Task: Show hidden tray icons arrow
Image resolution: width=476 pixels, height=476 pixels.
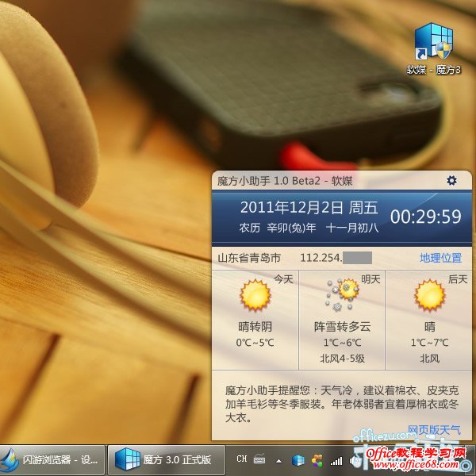Action: pos(278,461)
